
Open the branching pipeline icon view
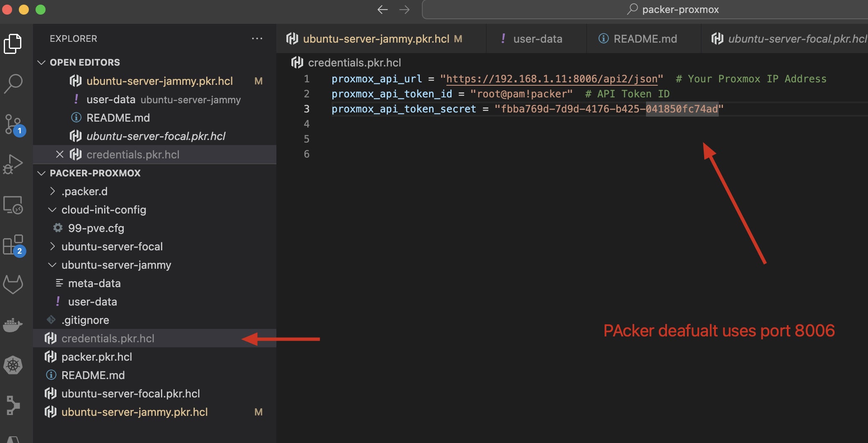[13, 405]
